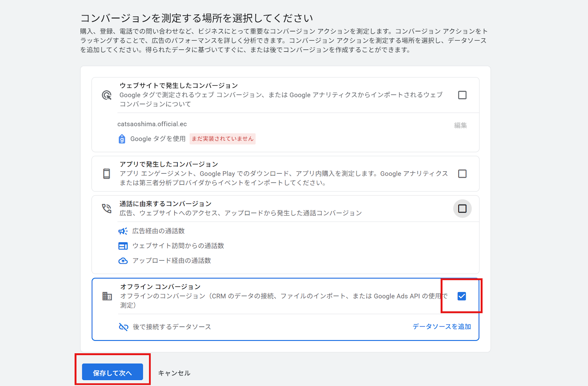Uncheck the offline conversions checkbox
This screenshot has width=588, height=386.
[x=462, y=296]
